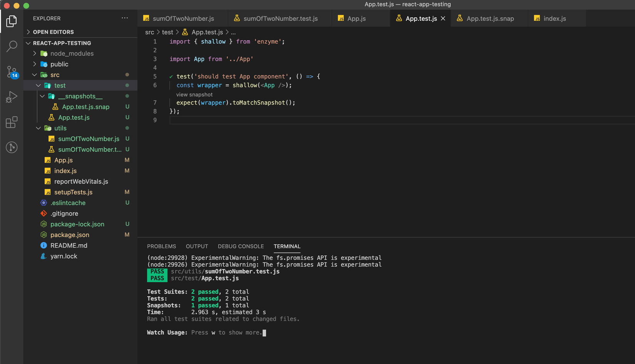
Task: Collapse the __snapshots__ folder
Action: [80, 96]
